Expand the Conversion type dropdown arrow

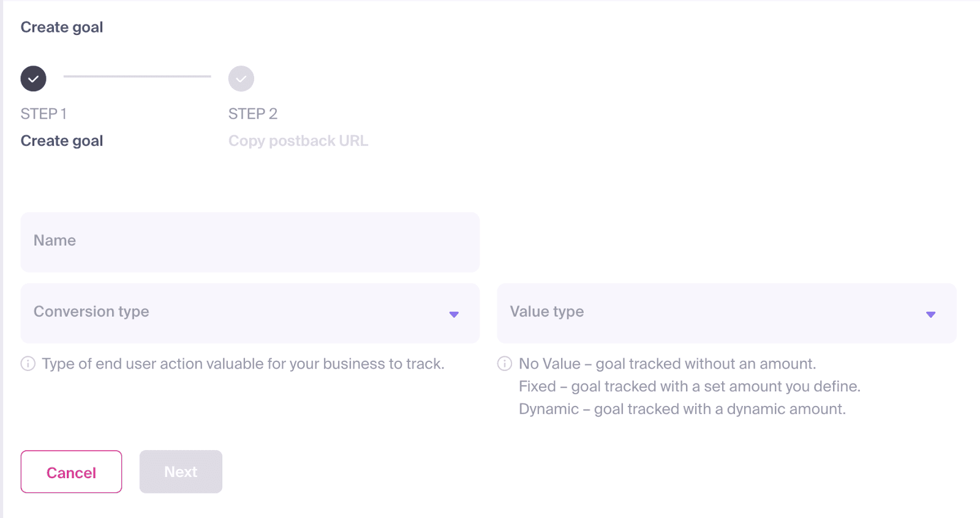point(454,314)
